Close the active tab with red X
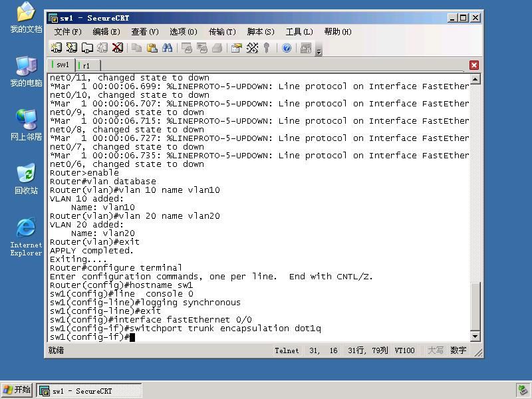 (x=474, y=65)
